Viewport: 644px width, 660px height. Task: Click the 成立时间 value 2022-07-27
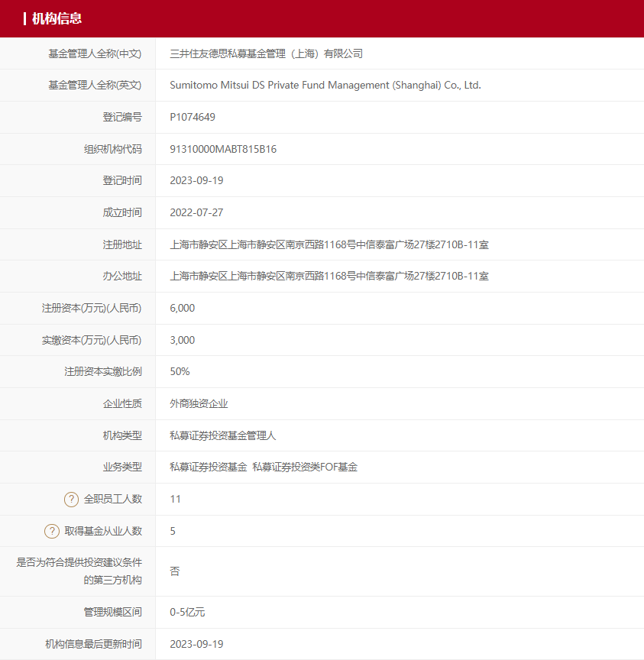(x=196, y=212)
